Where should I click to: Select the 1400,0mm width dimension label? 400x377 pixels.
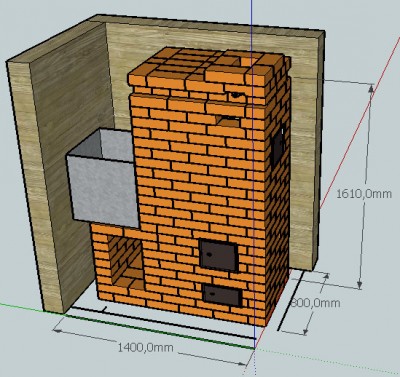(x=145, y=348)
